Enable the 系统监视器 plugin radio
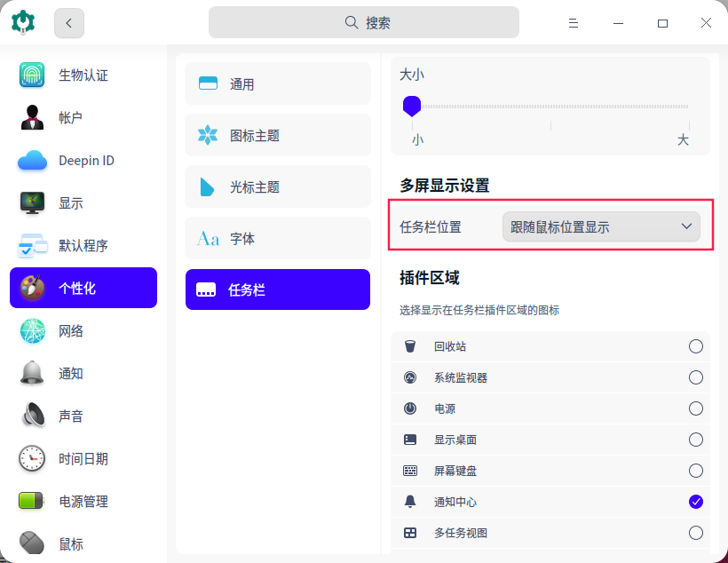 click(x=695, y=377)
